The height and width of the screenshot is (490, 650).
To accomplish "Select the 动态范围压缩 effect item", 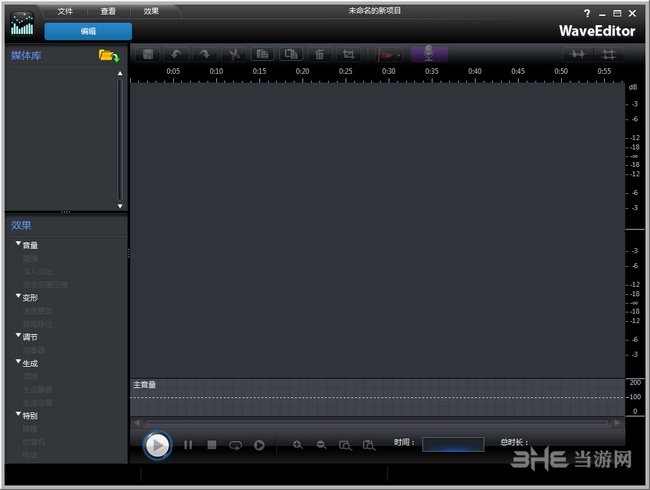I will [x=45, y=285].
